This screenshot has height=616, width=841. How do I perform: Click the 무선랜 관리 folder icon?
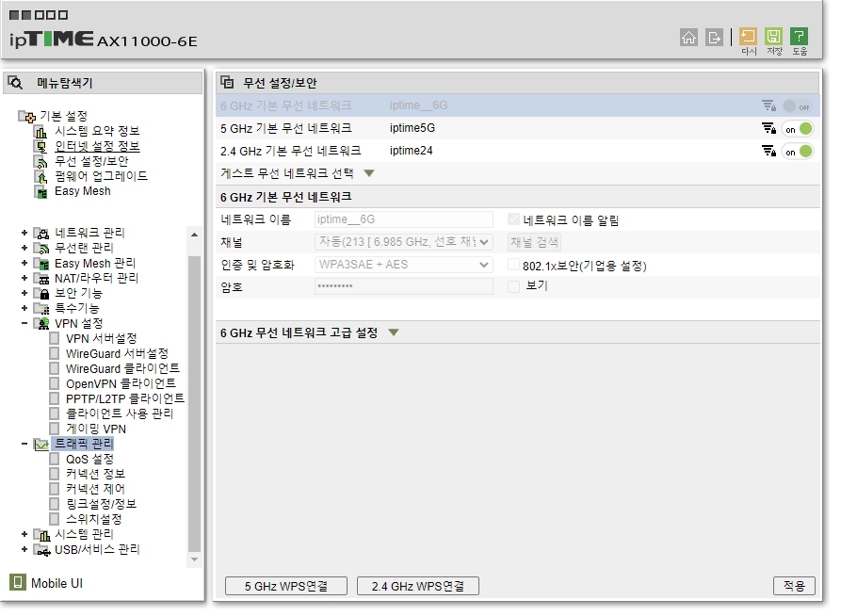point(41,248)
